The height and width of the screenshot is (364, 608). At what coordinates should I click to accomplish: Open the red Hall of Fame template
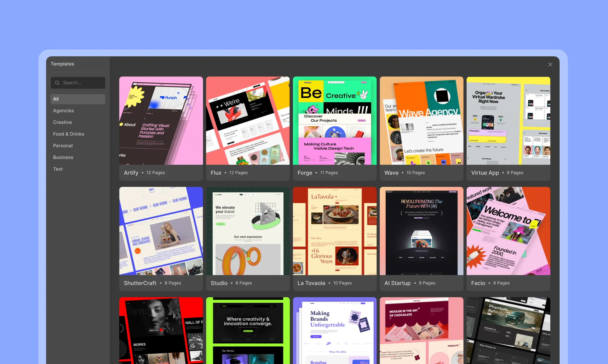161,330
